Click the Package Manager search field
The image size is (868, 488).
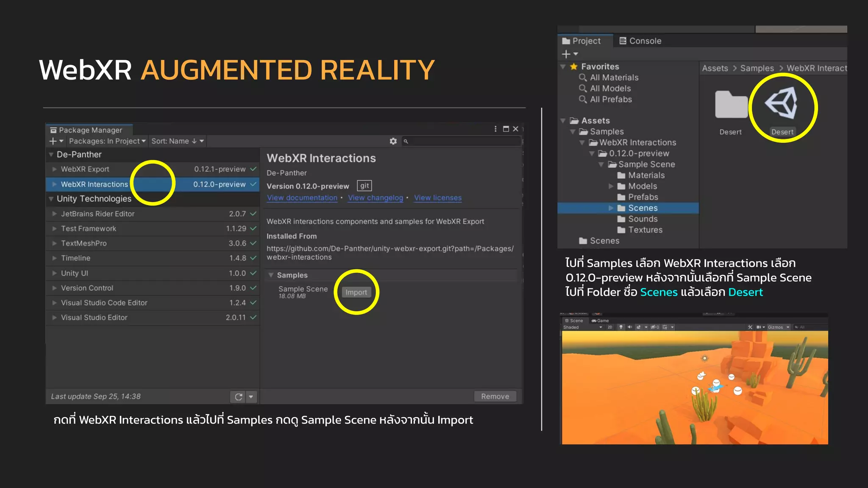tap(462, 141)
